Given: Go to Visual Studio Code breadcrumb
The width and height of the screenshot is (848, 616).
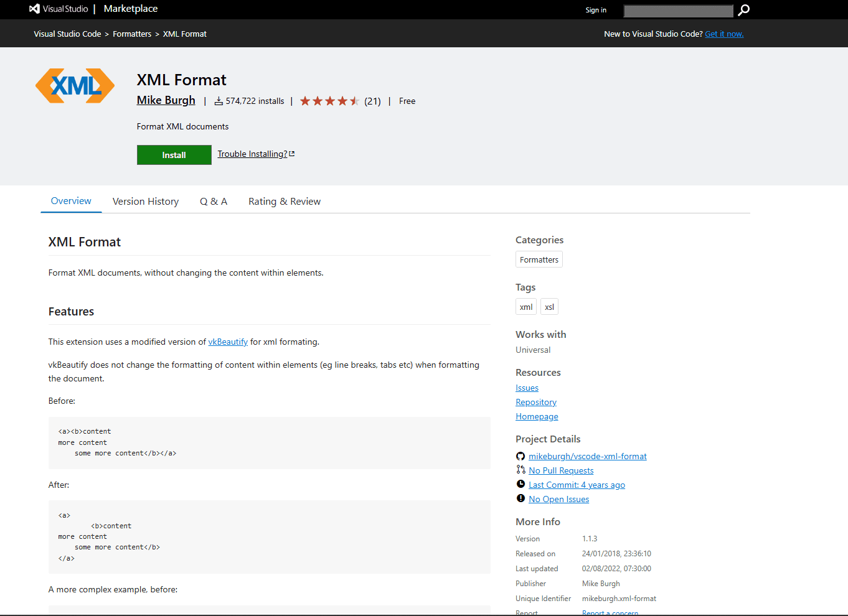Looking at the screenshot, I should point(67,34).
